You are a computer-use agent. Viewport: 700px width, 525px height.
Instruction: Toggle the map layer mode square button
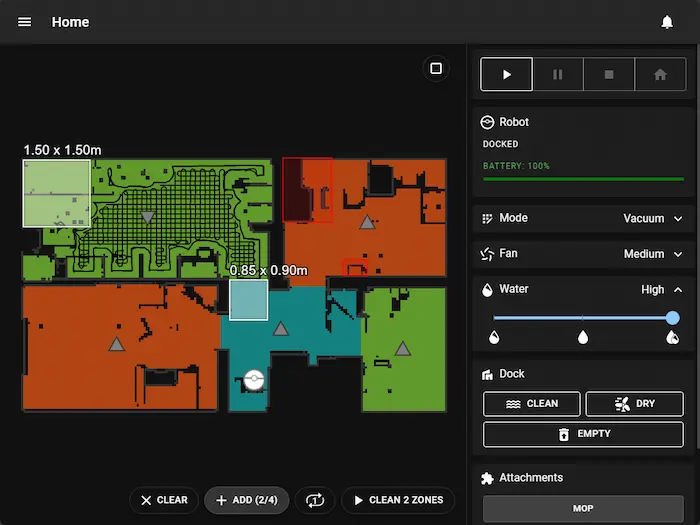pyautogui.click(x=436, y=68)
